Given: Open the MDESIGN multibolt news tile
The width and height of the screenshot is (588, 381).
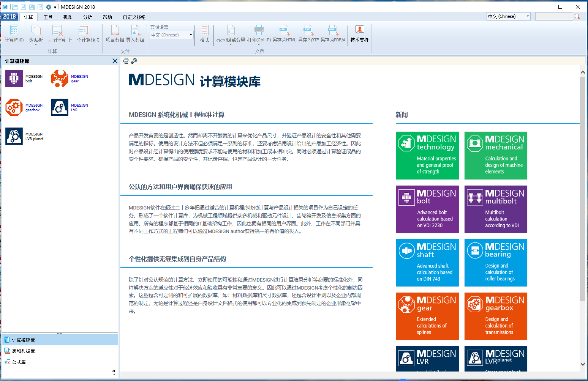Looking at the screenshot, I should click(x=496, y=209).
